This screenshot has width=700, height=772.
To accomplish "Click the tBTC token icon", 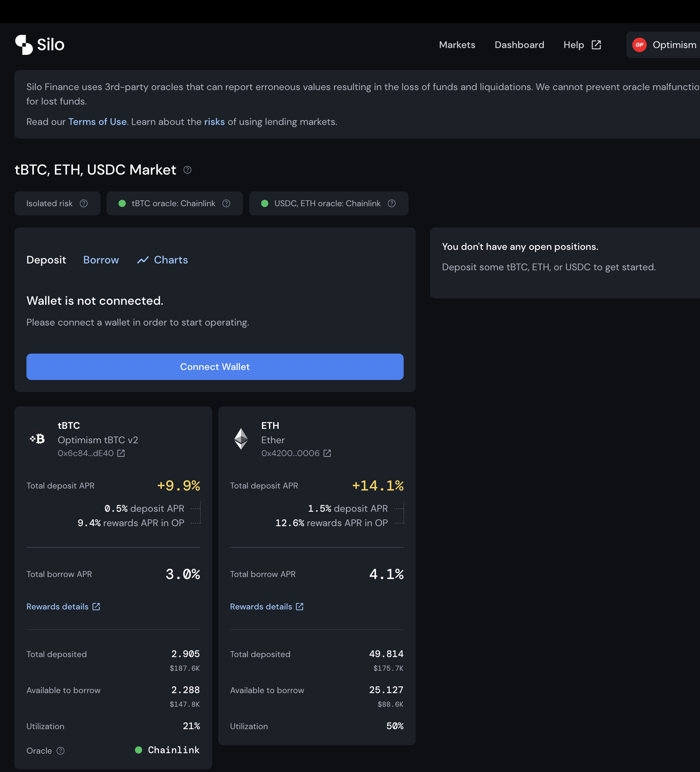I will click(x=38, y=439).
